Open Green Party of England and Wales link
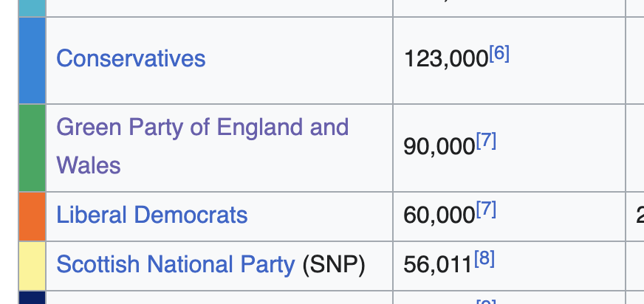 202,128
